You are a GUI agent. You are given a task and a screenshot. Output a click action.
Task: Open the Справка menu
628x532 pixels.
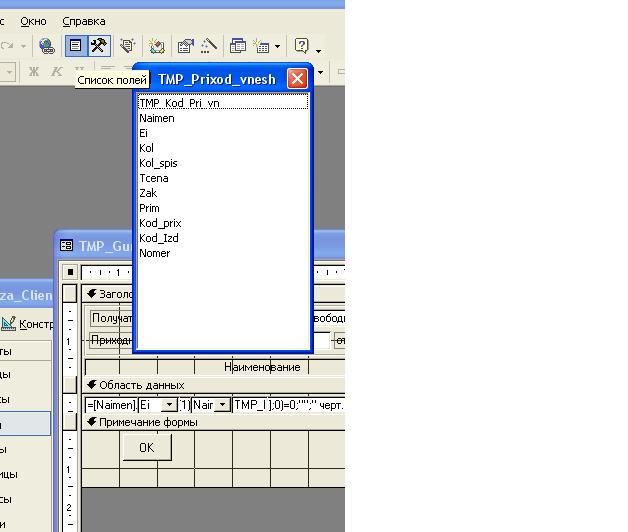tap(84, 21)
